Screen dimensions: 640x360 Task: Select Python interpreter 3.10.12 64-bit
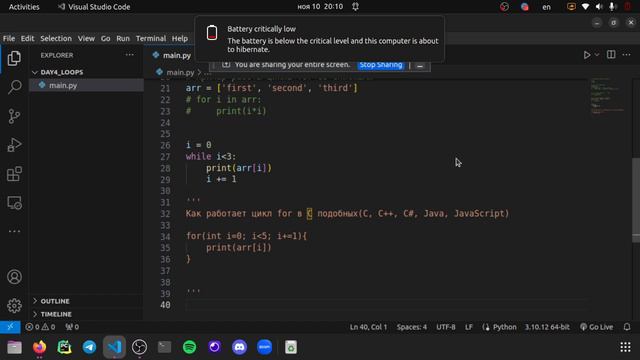(x=547, y=327)
